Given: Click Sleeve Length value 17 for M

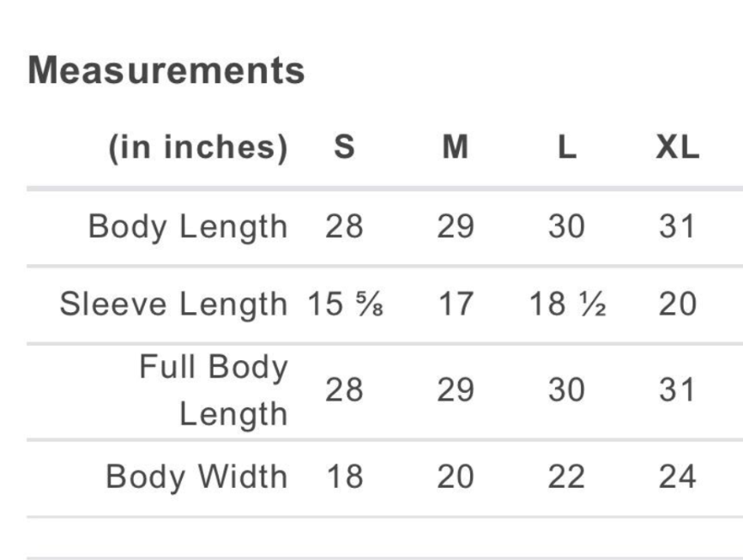Looking at the screenshot, I should (456, 304).
